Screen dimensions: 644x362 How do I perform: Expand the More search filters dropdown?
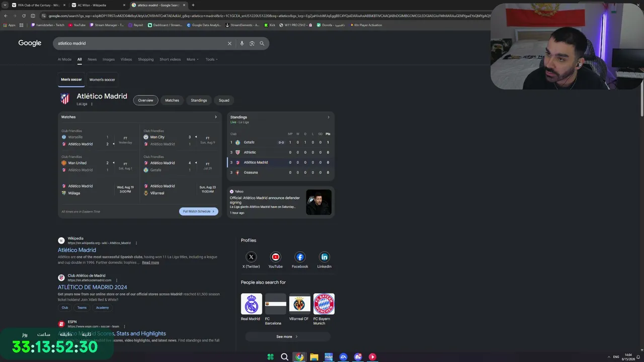[x=193, y=59]
